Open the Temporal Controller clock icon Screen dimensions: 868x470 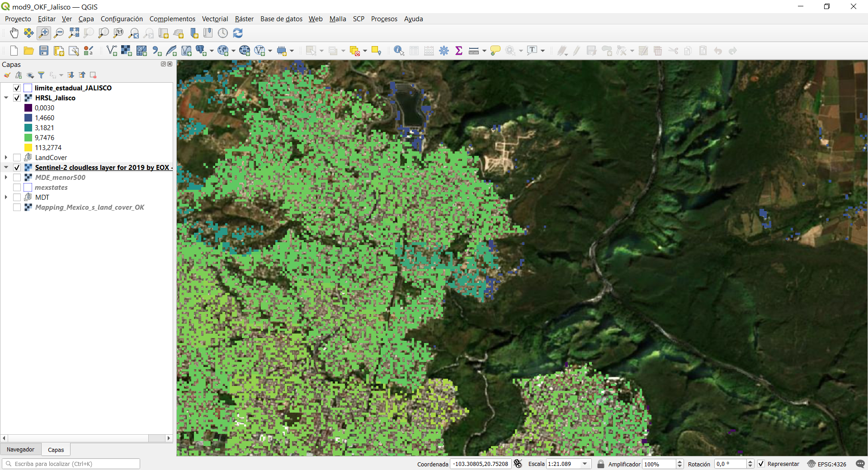pyautogui.click(x=223, y=33)
